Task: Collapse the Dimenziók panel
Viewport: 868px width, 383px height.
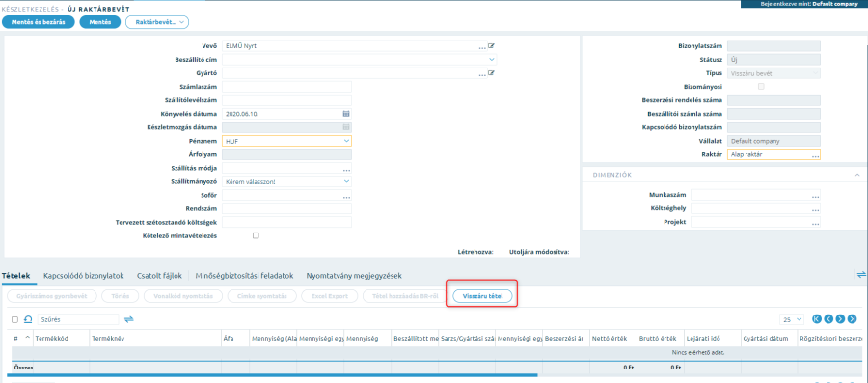Action: 857,175
